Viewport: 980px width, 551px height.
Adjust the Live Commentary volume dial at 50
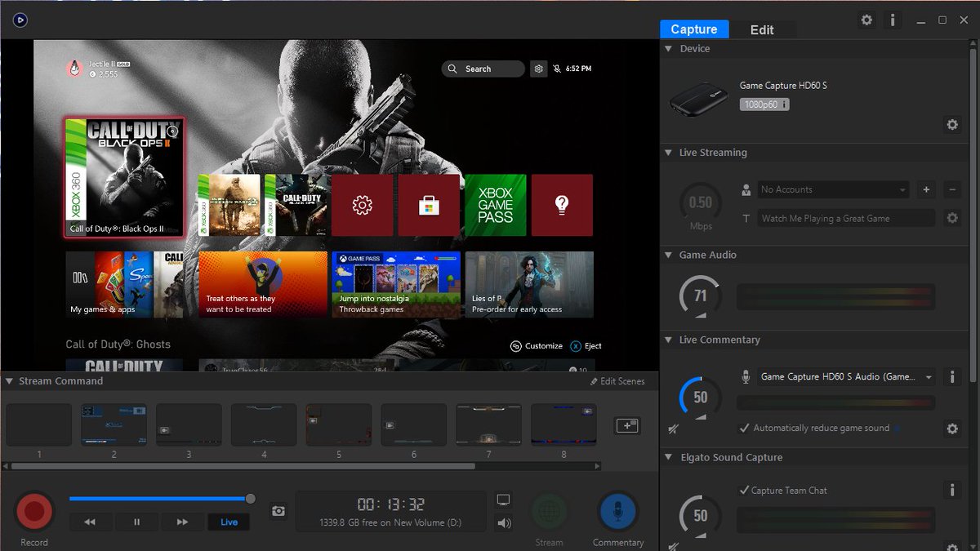tap(700, 398)
